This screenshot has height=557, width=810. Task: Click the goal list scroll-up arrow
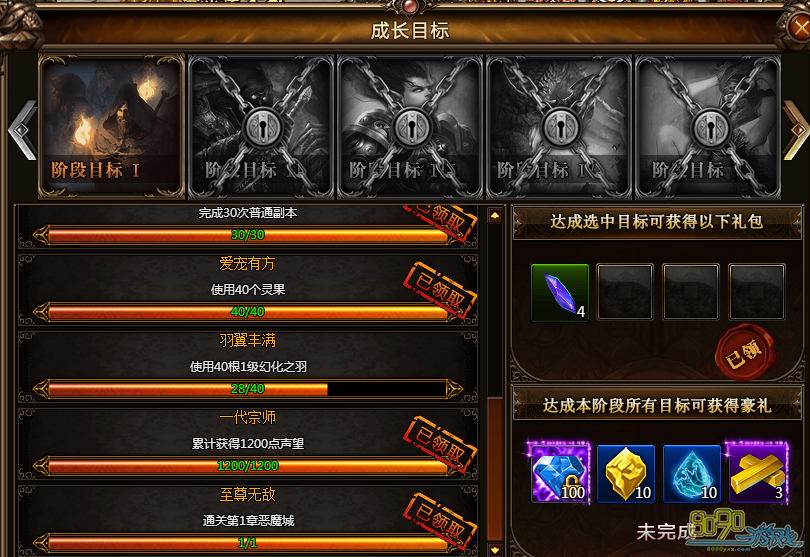coord(495,216)
